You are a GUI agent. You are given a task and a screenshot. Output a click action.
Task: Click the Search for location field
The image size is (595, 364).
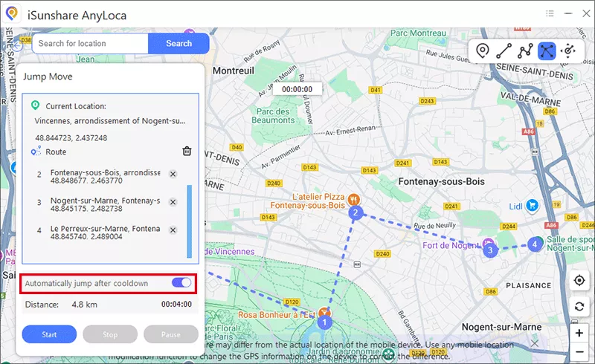[89, 43]
